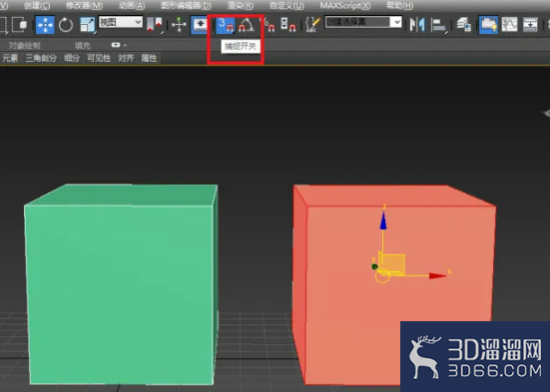Toggle the 3D Snaps button
This screenshot has height=392, width=550.
[225, 25]
